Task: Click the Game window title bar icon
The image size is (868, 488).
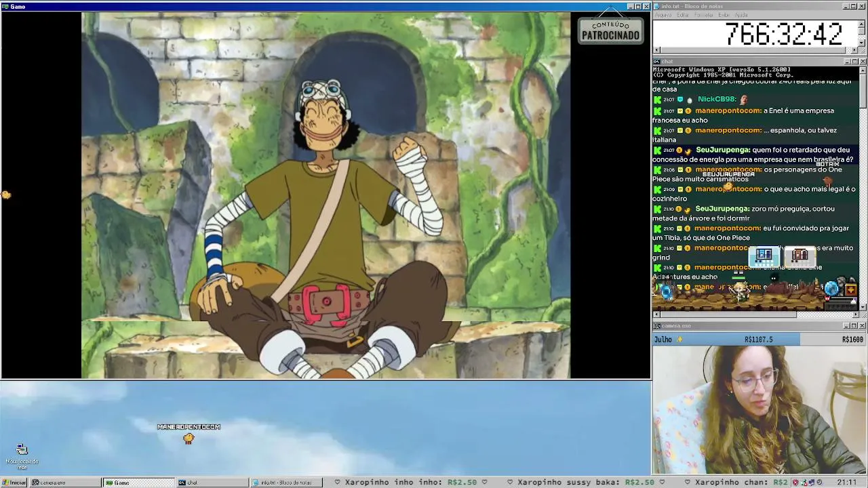Action: click(5, 6)
